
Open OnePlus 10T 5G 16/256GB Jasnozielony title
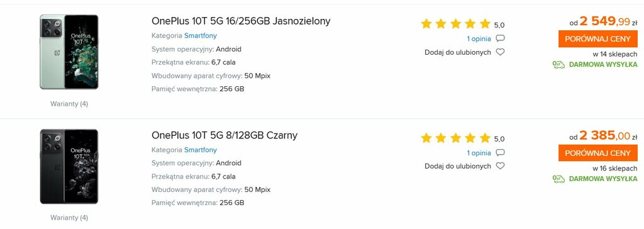pyautogui.click(x=241, y=21)
